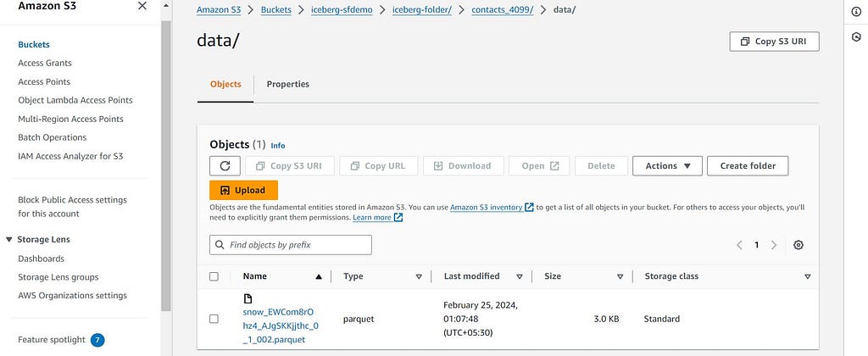
Task: Open Storage Lens groups
Action: pyautogui.click(x=58, y=277)
